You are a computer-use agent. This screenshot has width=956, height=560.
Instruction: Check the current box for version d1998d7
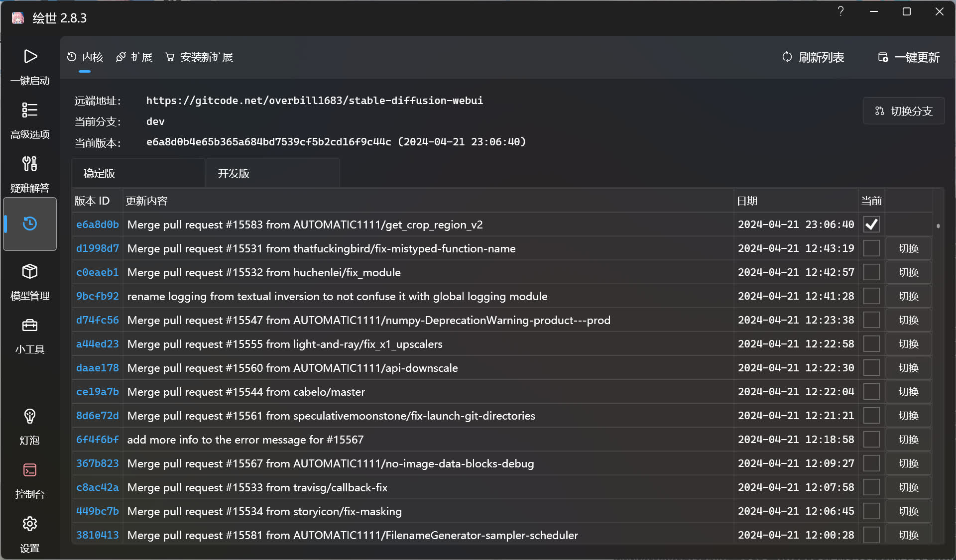[871, 248]
